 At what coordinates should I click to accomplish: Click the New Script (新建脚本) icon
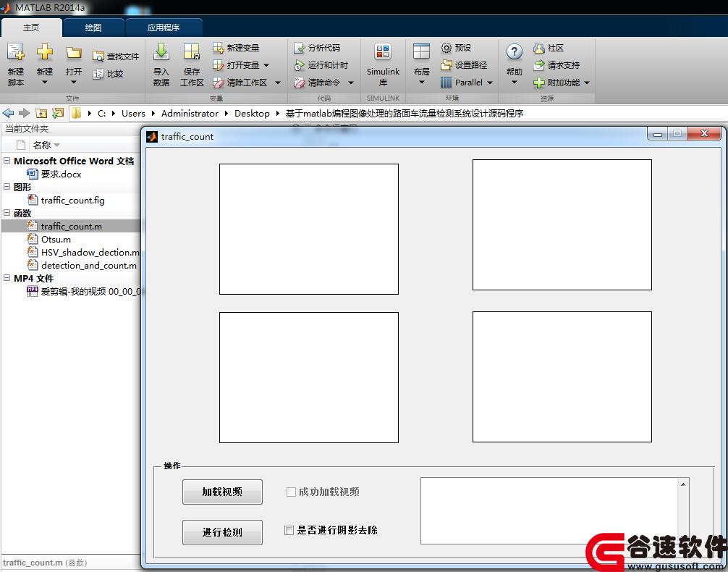click(15, 52)
